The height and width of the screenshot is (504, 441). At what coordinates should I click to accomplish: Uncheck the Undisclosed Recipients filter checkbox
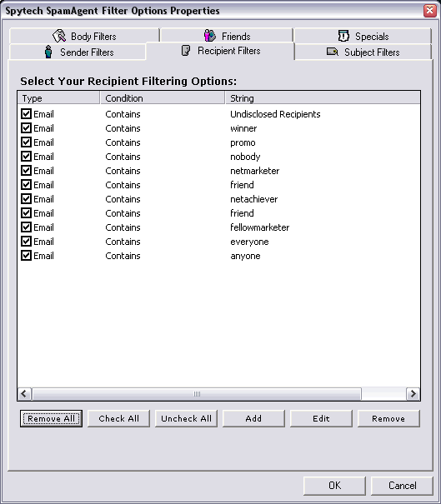(x=26, y=114)
